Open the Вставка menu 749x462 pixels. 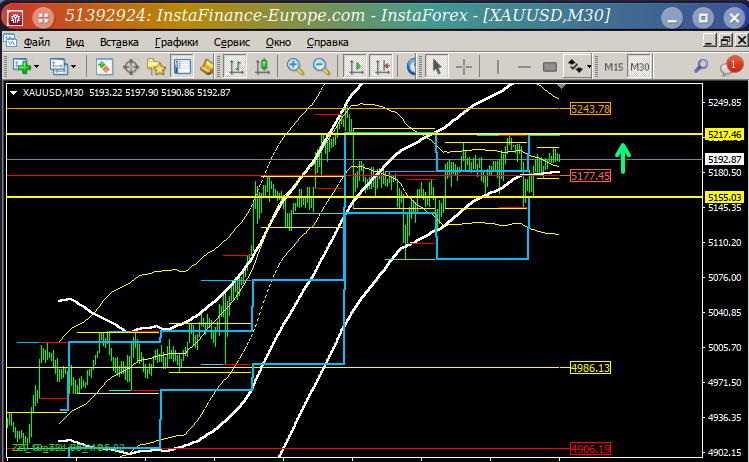pyautogui.click(x=119, y=42)
